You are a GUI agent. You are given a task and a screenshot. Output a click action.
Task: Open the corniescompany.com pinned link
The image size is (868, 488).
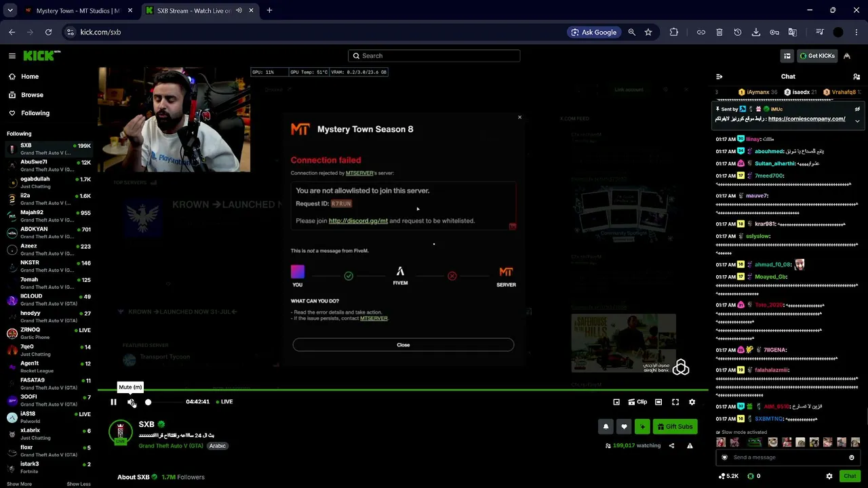(806, 119)
